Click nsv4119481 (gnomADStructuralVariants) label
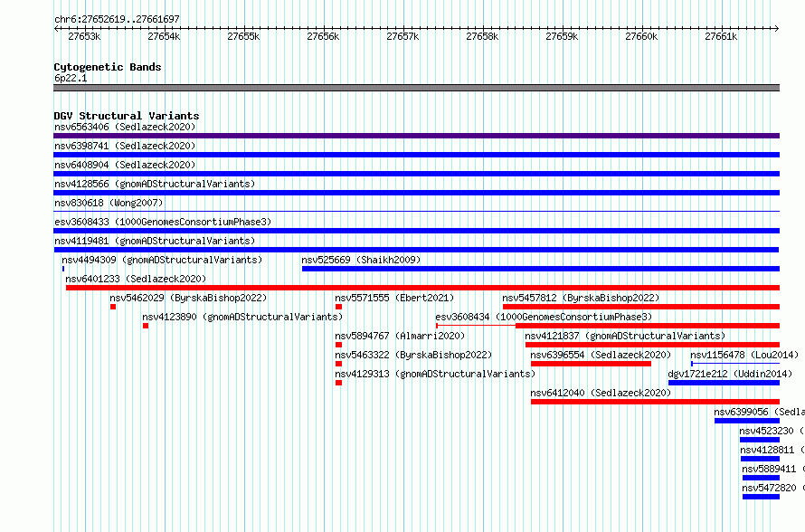 click(155, 241)
